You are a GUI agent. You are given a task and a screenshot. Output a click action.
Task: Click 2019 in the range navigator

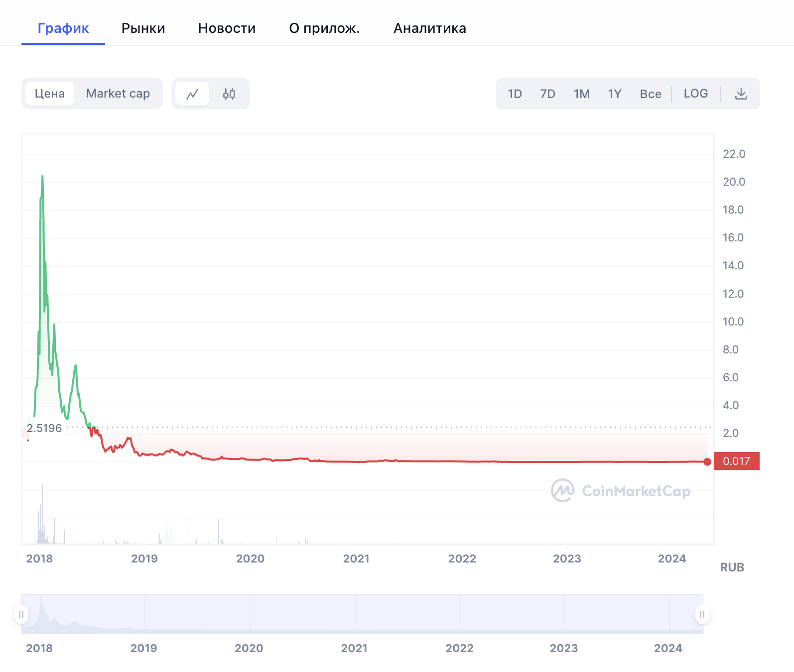point(143,648)
